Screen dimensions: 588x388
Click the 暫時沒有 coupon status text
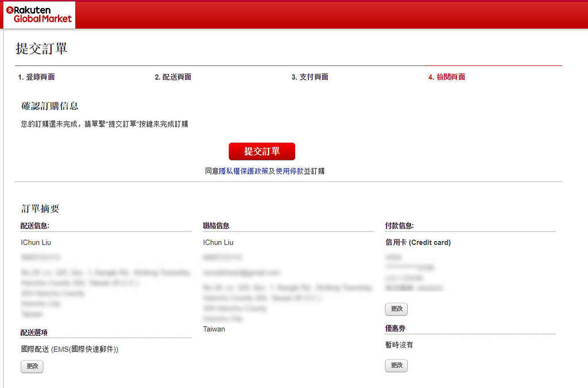click(399, 345)
